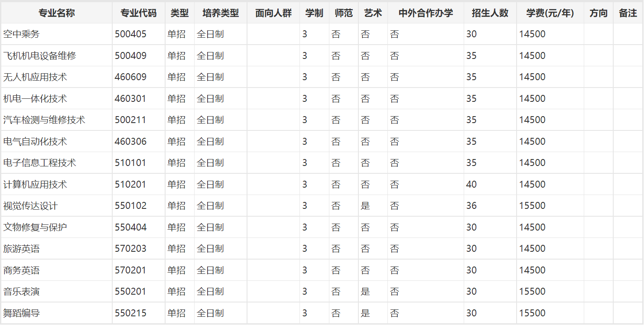
Task: Click the 学费(元/年) column header
Action: click(550, 13)
